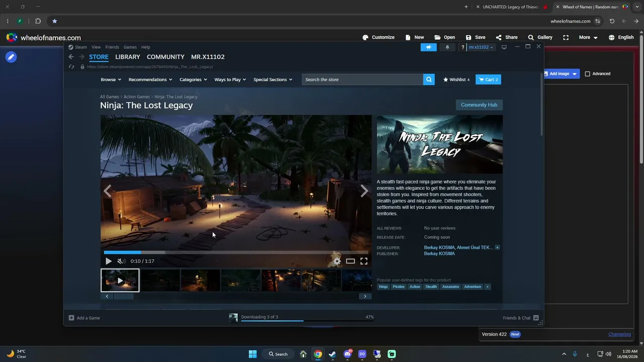Image resolution: width=644 pixels, height=362 pixels.
Task: Unmute the trailer audio
Action: 121,261
